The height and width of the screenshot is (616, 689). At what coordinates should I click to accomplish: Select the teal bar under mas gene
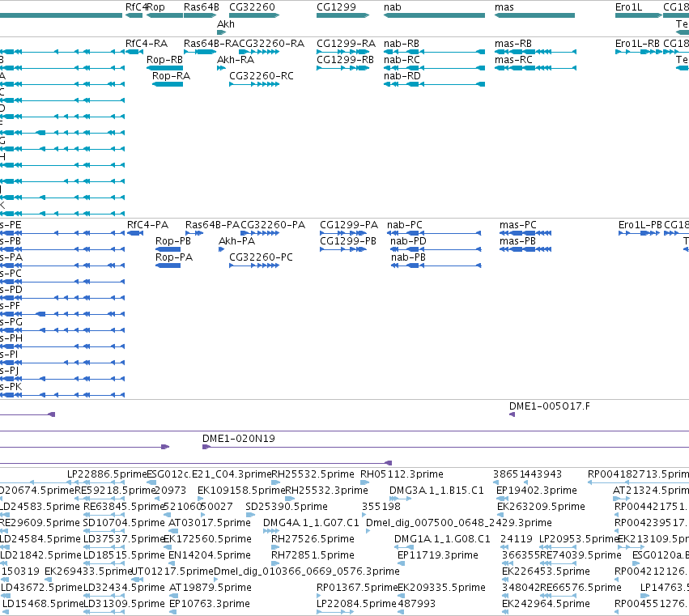tap(534, 15)
